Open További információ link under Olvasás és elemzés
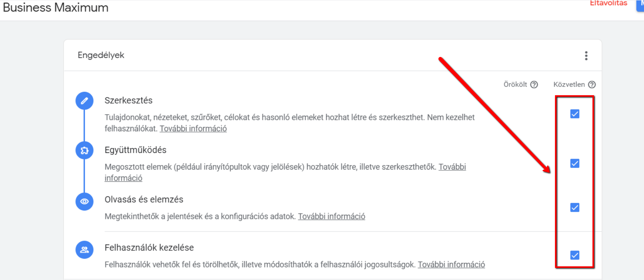 (331, 216)
